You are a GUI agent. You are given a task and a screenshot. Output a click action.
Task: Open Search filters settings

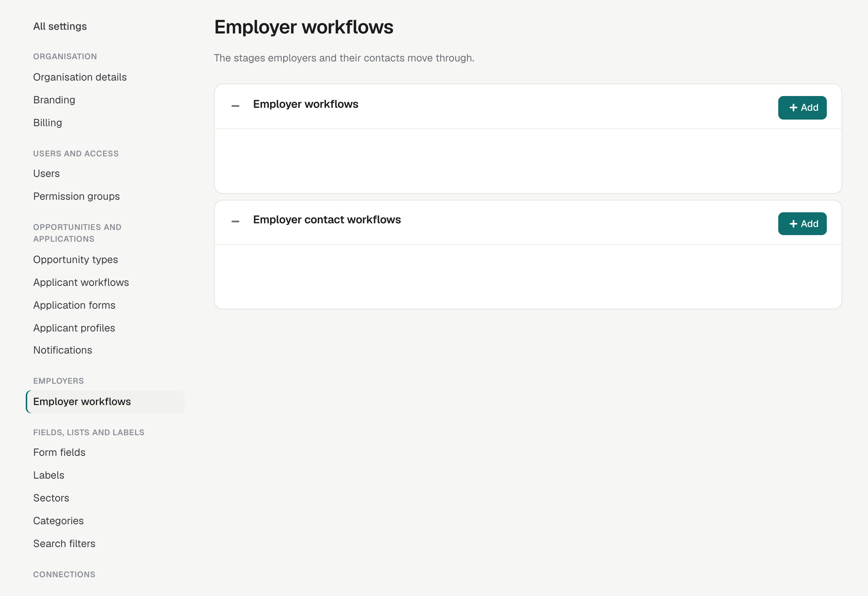pyautogui.click(x=64, y=543)
